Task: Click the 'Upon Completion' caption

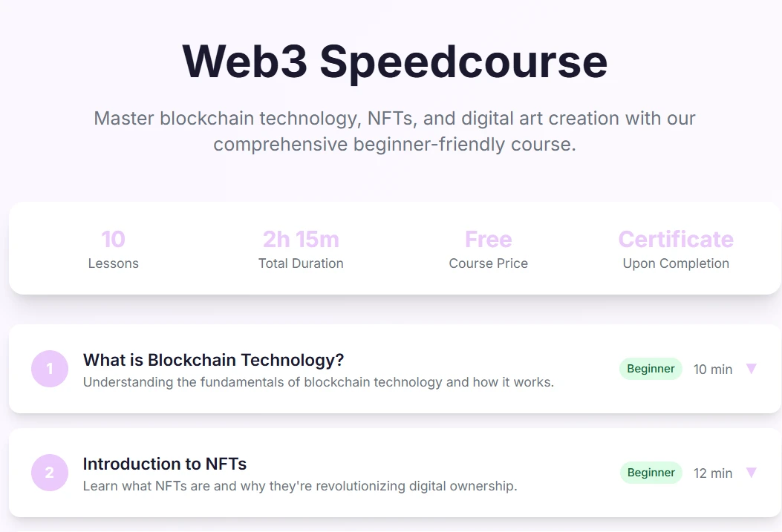Action: tap(676, 263)
